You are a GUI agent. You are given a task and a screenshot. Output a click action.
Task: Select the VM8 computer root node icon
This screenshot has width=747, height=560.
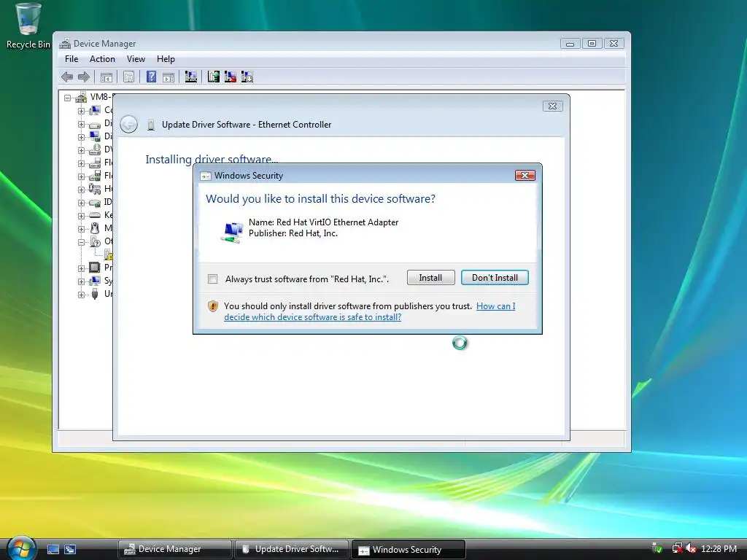[x=81, y=98]
